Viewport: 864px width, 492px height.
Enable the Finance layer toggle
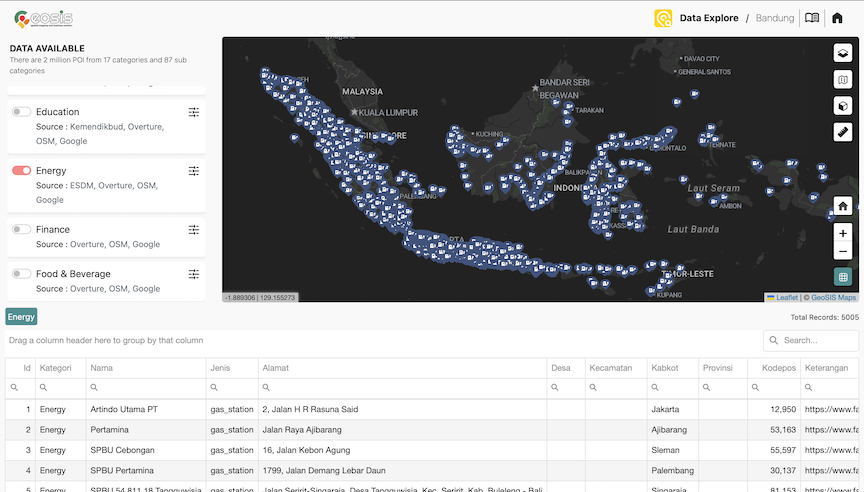21,229
